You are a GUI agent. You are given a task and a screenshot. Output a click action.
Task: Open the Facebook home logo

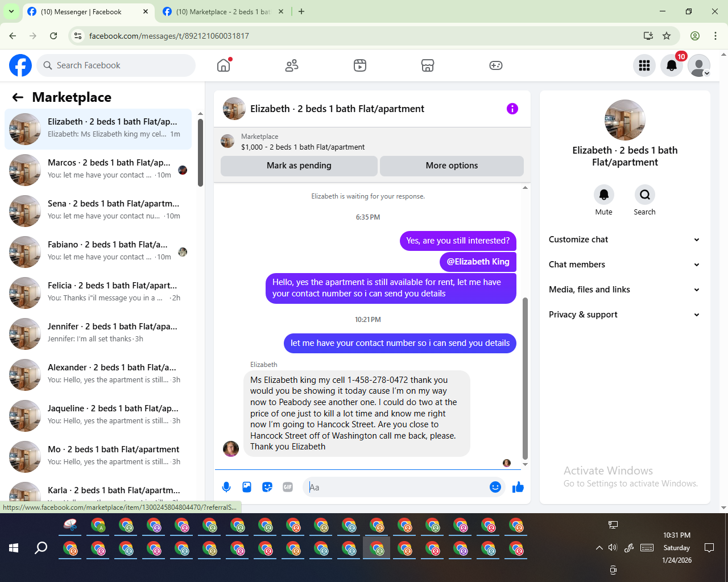tap(20, 65)
